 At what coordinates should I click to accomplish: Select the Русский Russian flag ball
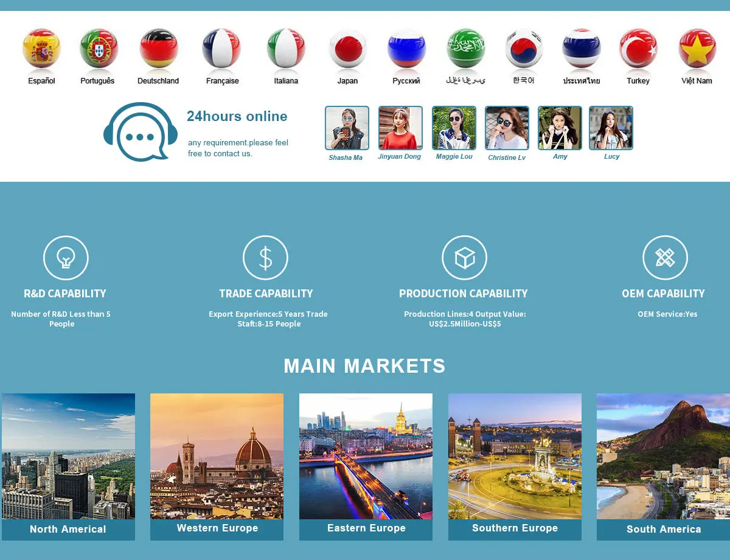pyautogui.click(x=407, y=48)
